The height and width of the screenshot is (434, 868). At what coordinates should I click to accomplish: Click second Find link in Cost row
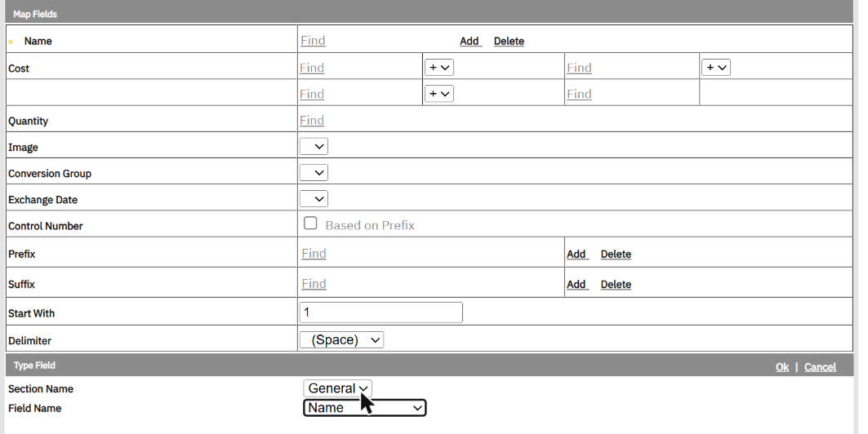[x=579, y=68]
